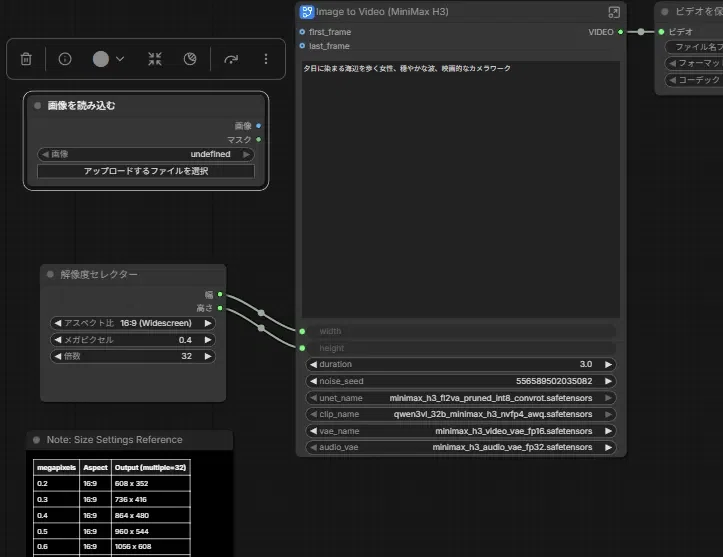Image resolution: width=723 pixels, height=557 pixels.
Task: Increase duration value
Action: point(608,364)
